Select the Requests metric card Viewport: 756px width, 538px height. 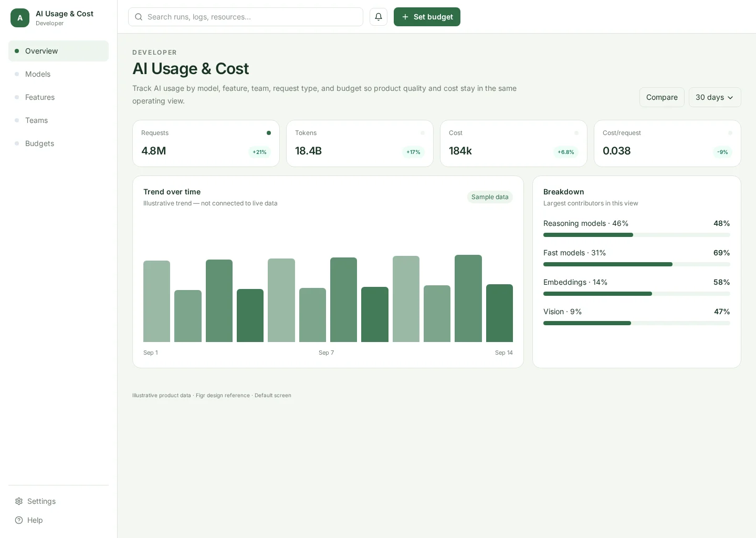click(x=206, y=143)
